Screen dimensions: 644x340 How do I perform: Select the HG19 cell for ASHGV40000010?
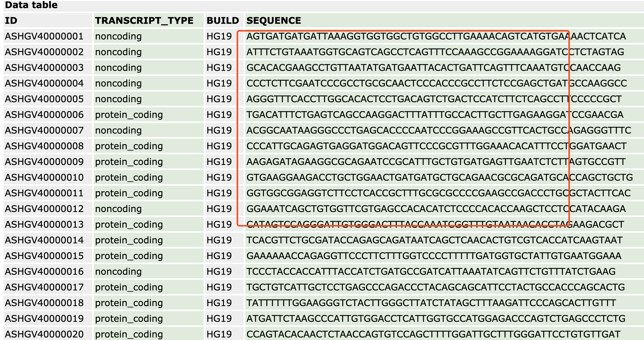pyautogui.click(x=219, y=178)
